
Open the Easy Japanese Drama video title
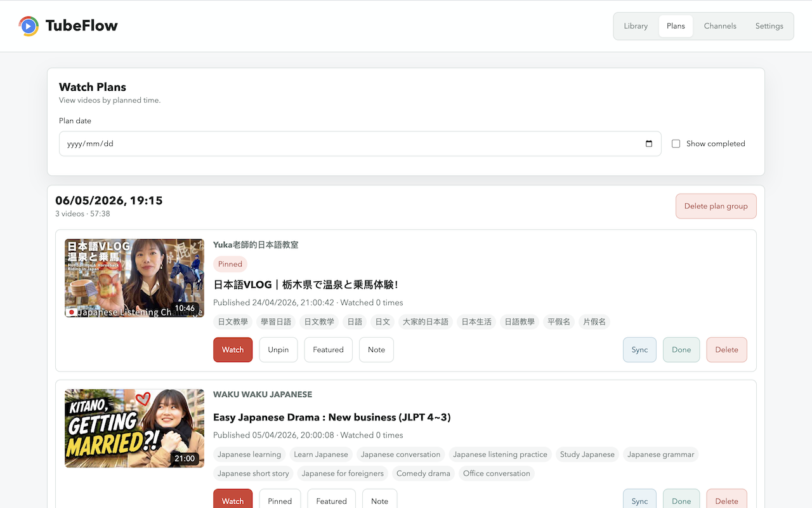pos(332,417)
